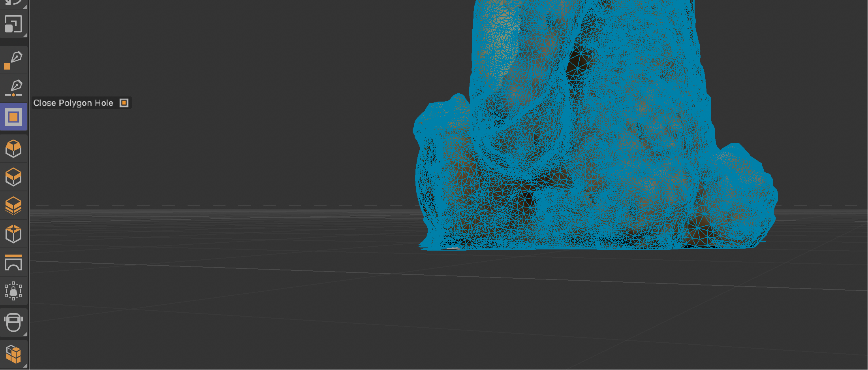
Task: Select the pen tool with line and dot
Action: (13, 88)
